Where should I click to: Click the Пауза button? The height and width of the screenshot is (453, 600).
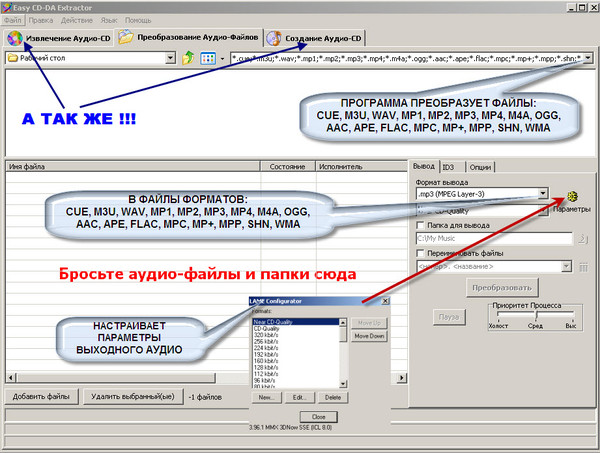pos(449,317)
